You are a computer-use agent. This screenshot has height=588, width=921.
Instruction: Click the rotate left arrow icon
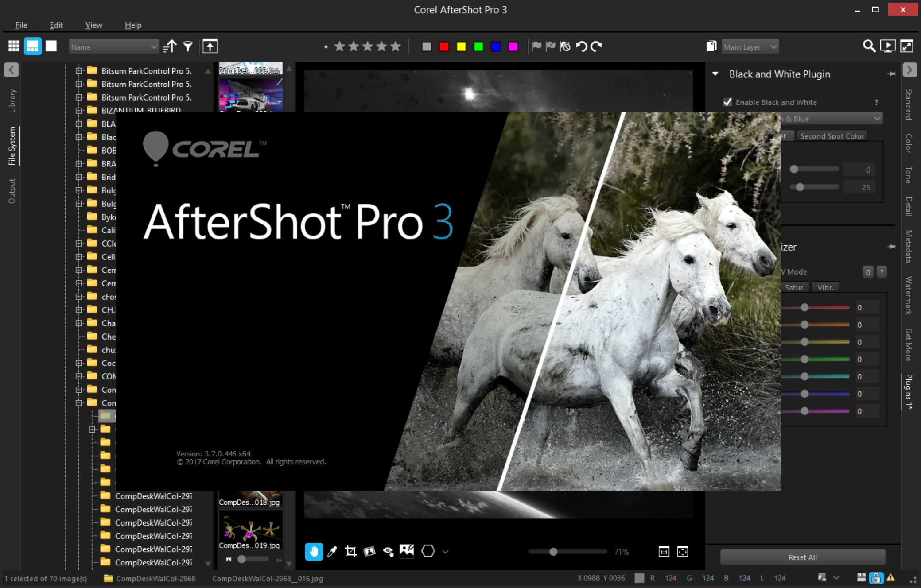click(x=581, y=46)
